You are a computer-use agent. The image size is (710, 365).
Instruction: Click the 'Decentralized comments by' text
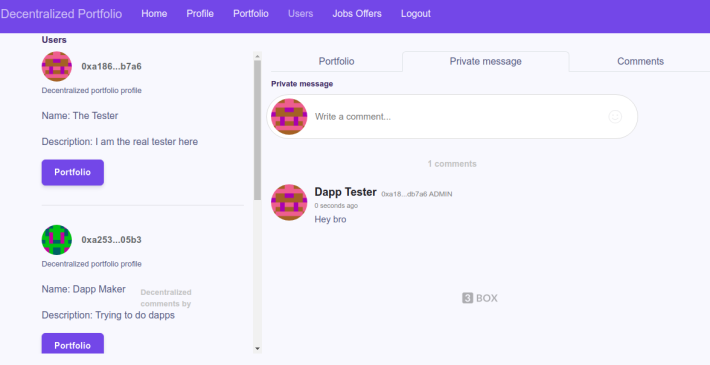coord(166,298)
